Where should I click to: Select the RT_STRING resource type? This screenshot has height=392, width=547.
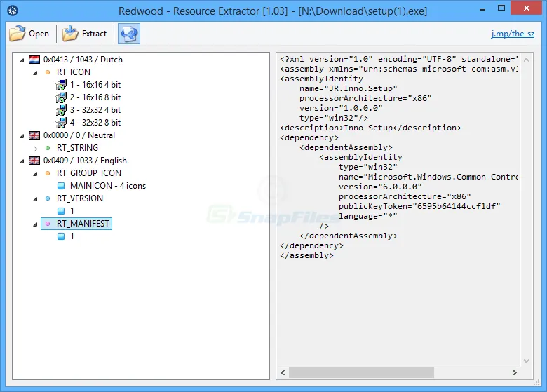coord(77,148)
